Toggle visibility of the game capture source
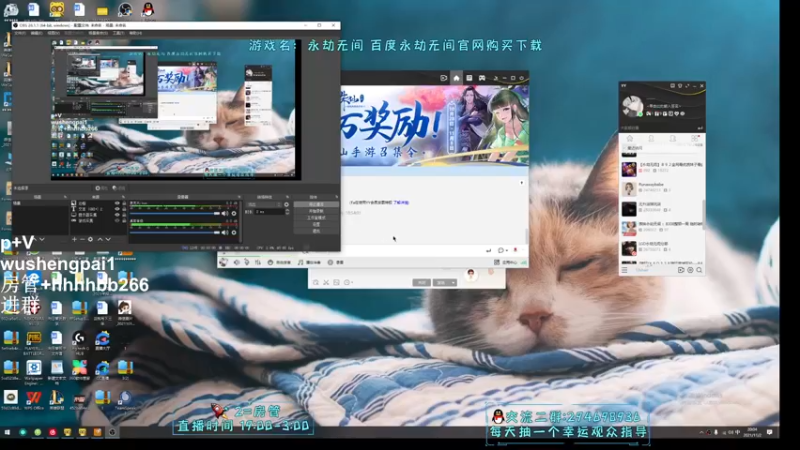The image size is (800, 450). click(117, 221)
